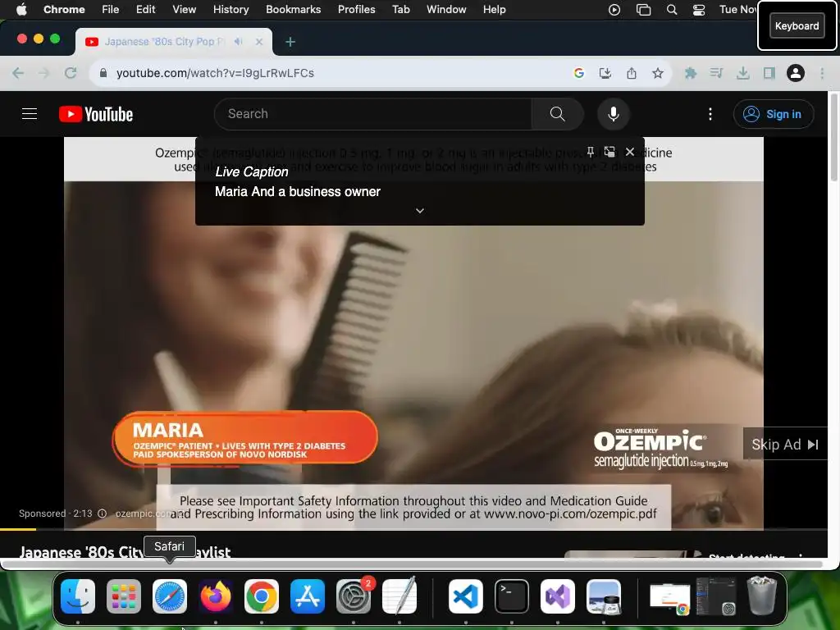This screenshot has height=630, width=840.
Task: Open Chrome extensions puzzle icon
Action: 691,73
